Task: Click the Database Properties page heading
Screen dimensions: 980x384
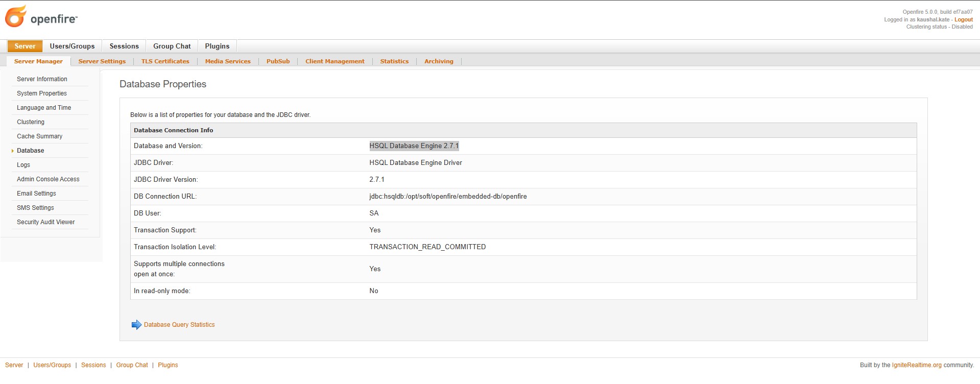Action: coord(163,84)
